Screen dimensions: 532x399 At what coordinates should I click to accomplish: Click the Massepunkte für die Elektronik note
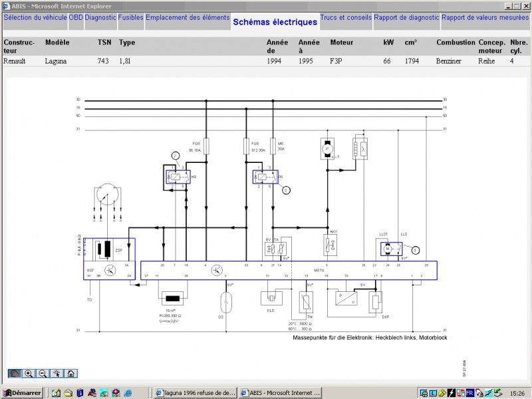coord(370,338)
